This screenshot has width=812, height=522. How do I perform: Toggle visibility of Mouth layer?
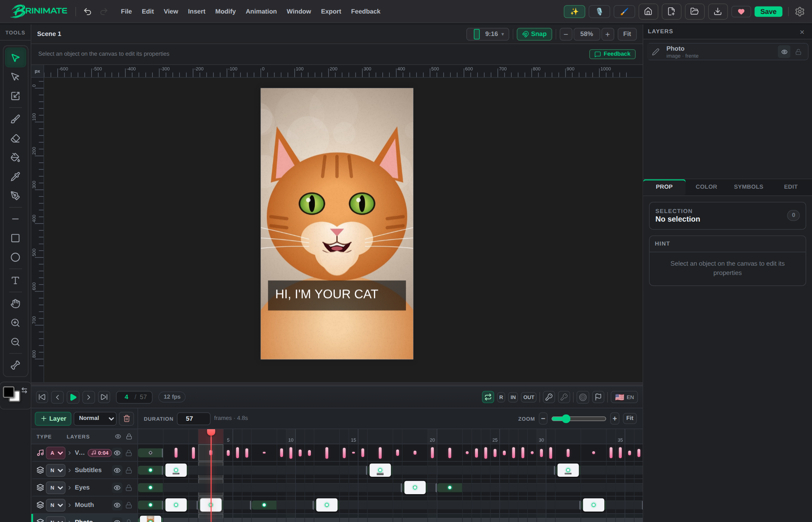(117, 505)
